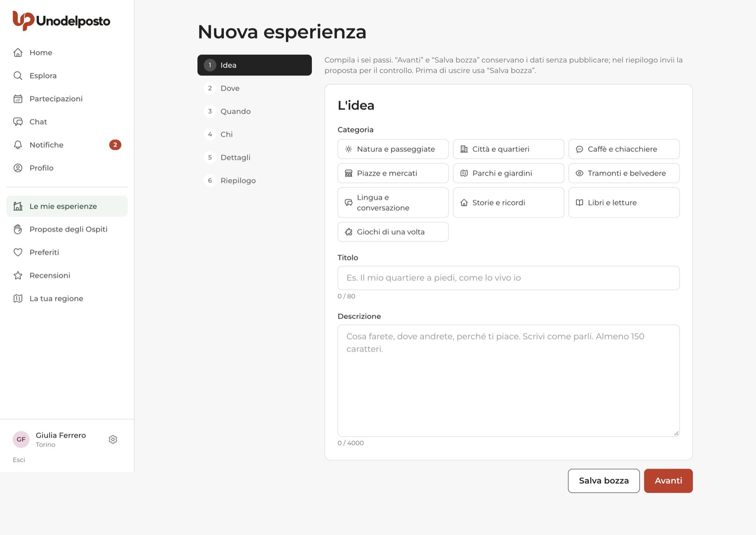The image size is (756, 535).
Task: Click the Preferiti heart icon
Action: (18, 253)
